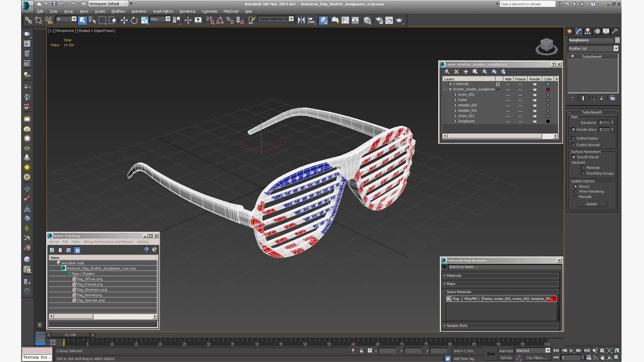Select the Always update option

[576, 186]
